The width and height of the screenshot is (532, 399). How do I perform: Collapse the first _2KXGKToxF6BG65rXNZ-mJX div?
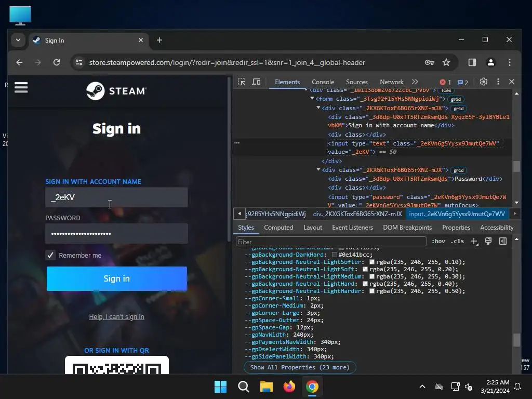(x=318, y=108)
